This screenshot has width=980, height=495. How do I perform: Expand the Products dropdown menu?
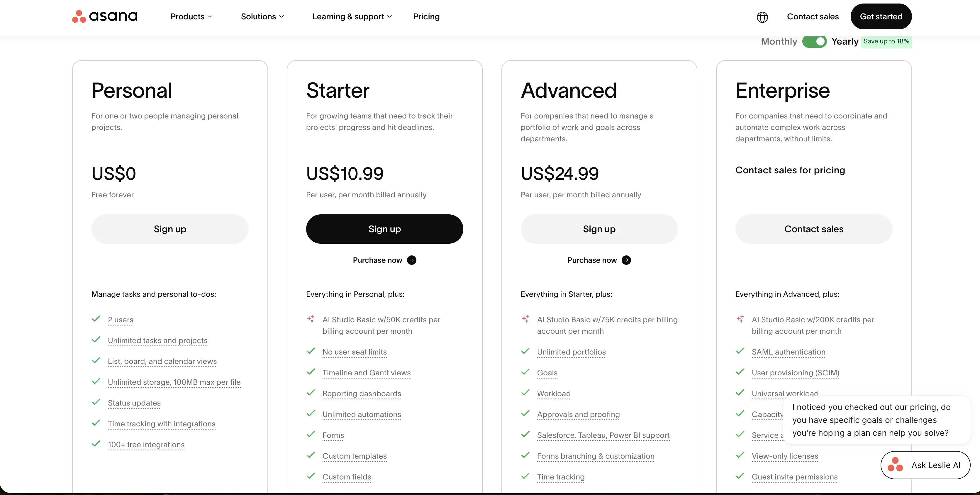[x=191, y=16]
